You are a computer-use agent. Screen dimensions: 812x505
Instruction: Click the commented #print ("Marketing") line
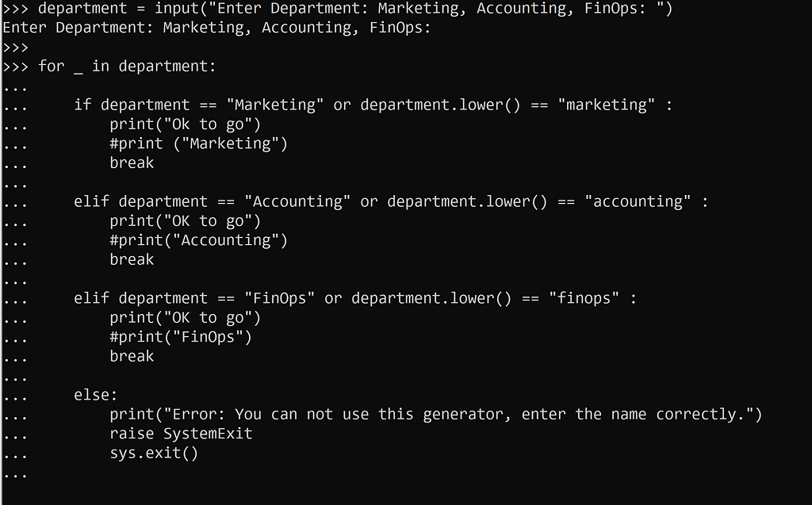(198, 143)
